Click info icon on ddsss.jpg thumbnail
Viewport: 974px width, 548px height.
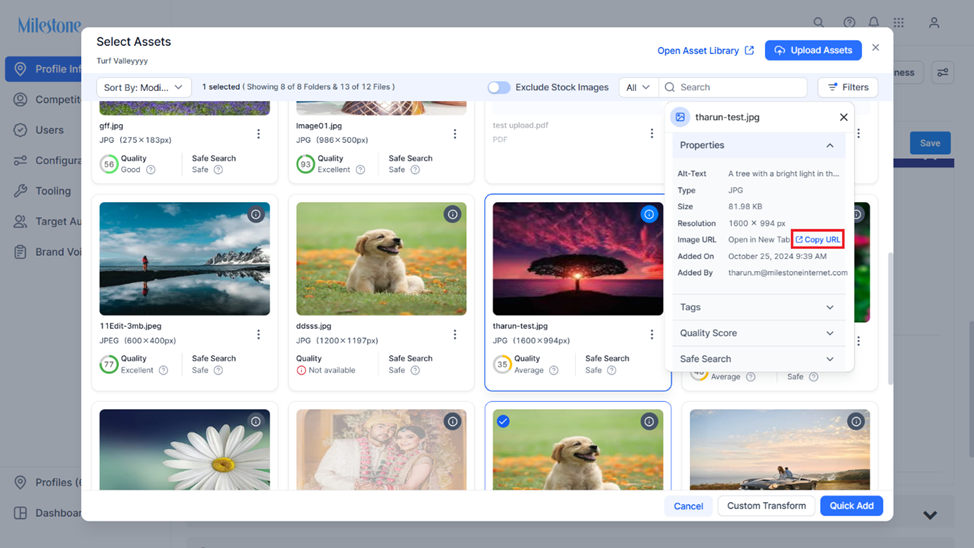click(452, 214)
